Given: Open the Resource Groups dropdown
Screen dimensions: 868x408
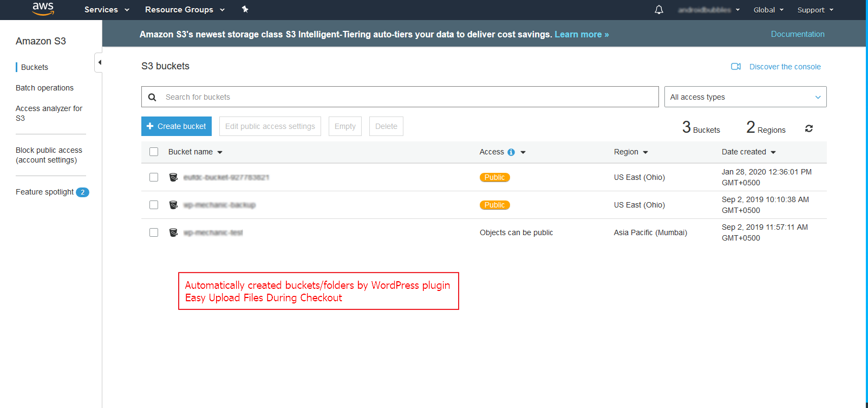Looking at the screenshot, I should pos(185,10).
